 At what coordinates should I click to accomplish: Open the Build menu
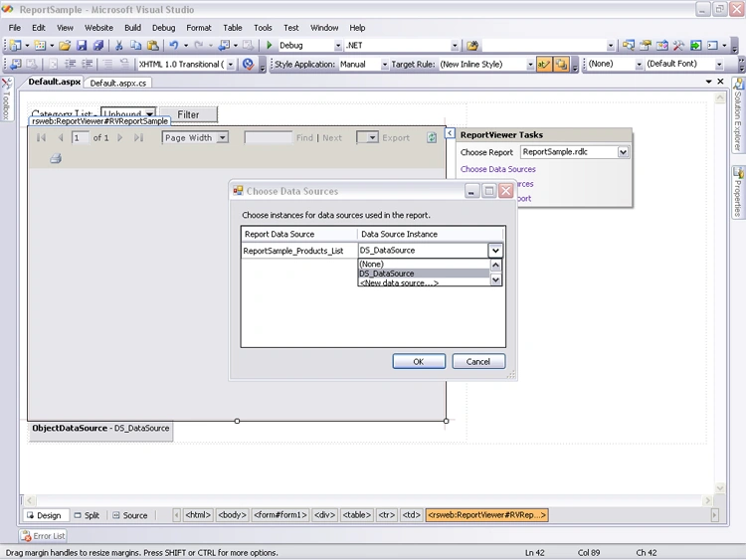(132, 28)
